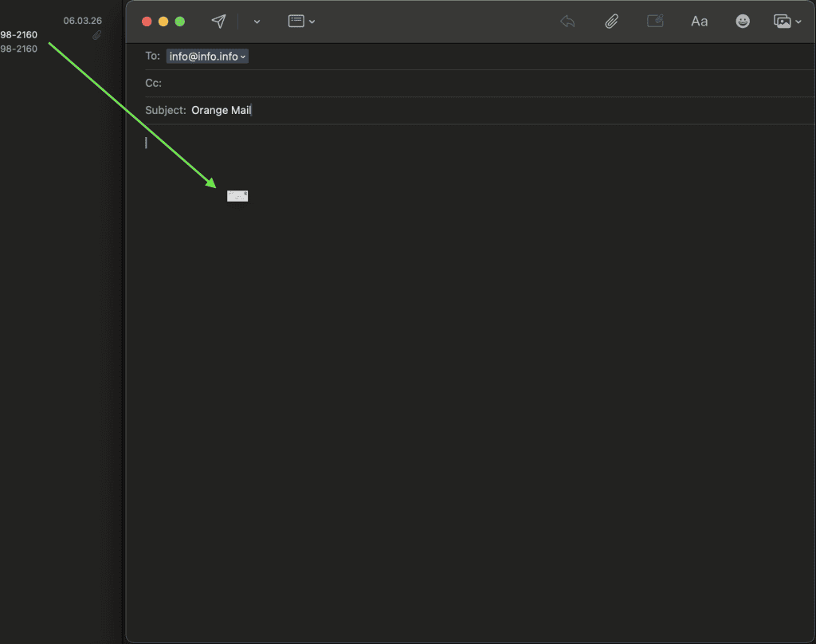Viewport: 816px width, 644px height.
Task: Open the dropdown next to the Send button
Action: (256, 22)
